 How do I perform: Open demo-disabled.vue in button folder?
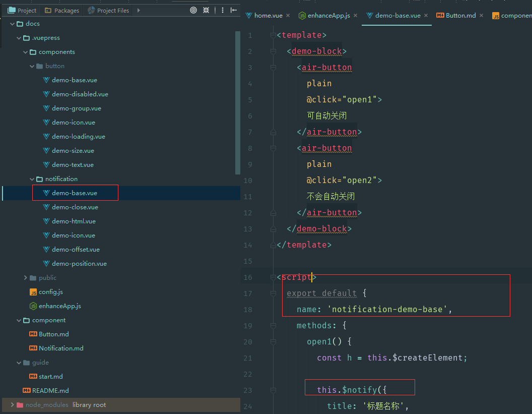(80, 94)
